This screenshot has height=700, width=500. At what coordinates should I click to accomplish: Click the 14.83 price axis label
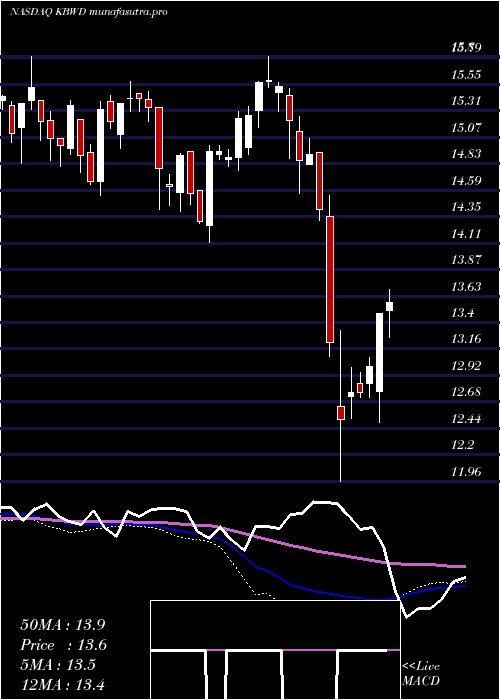[466, 154]
